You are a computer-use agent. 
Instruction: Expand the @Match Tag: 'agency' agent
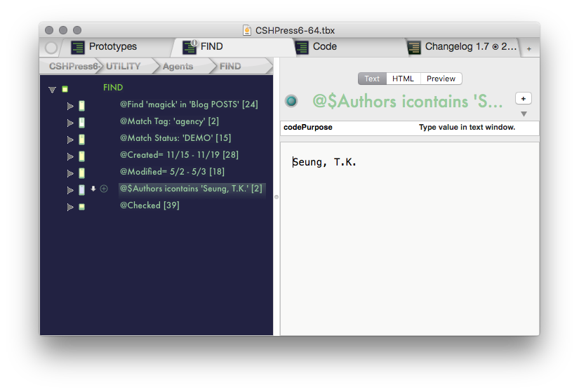click(69, 123)
